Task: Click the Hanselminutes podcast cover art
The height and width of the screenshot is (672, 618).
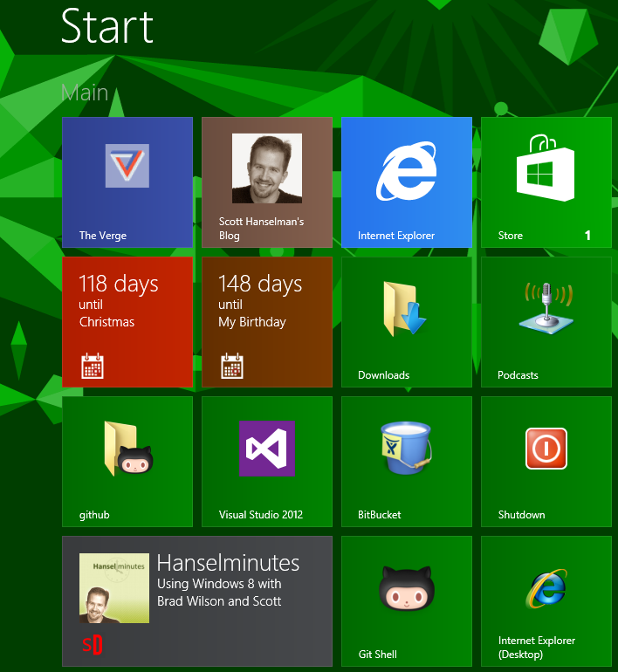Action: tap(114, 588)
